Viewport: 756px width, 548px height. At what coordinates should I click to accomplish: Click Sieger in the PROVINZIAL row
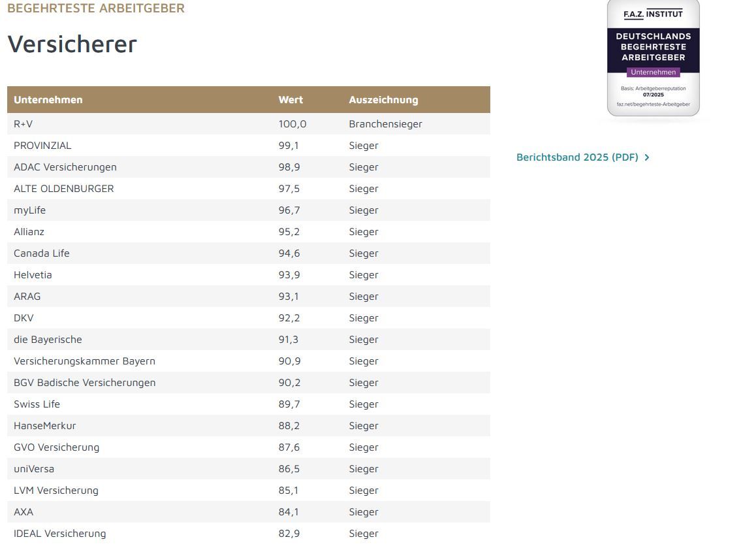click(x=364, y=146)
